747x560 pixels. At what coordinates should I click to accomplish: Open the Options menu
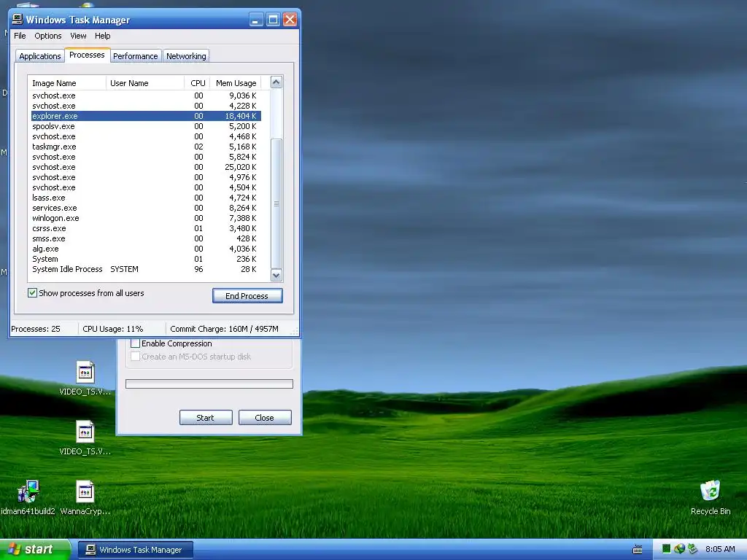(x=47, y=36)
